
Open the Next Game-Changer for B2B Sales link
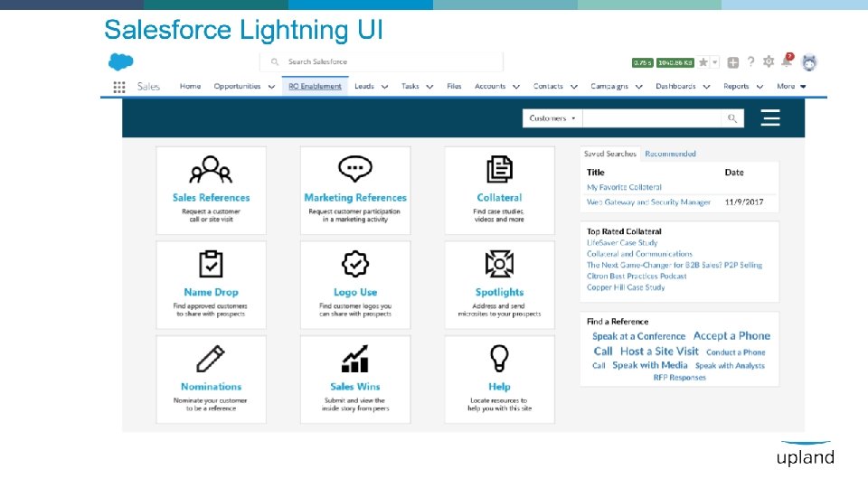pos(675,265)
